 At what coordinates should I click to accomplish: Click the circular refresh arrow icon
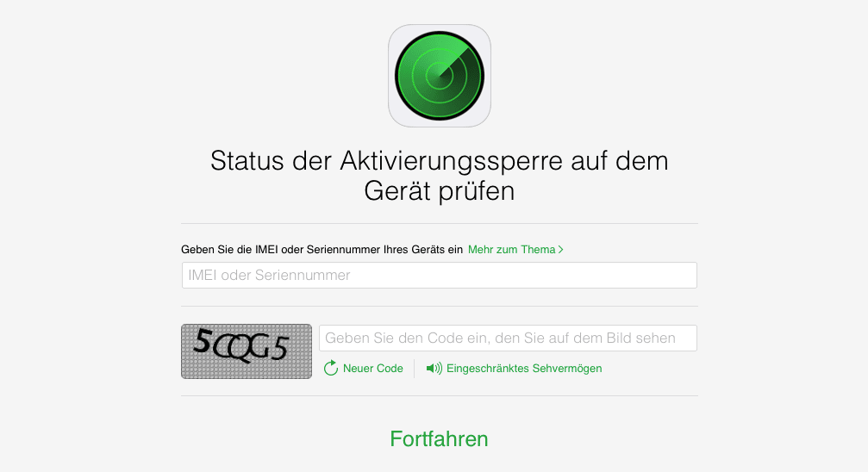(x=330, y=368)
